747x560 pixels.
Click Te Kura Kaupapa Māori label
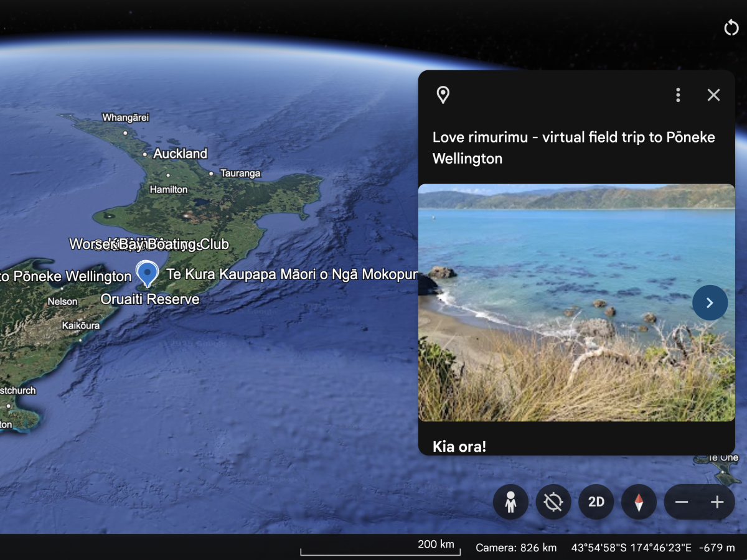pyautogui.click(x=291, y=274)
